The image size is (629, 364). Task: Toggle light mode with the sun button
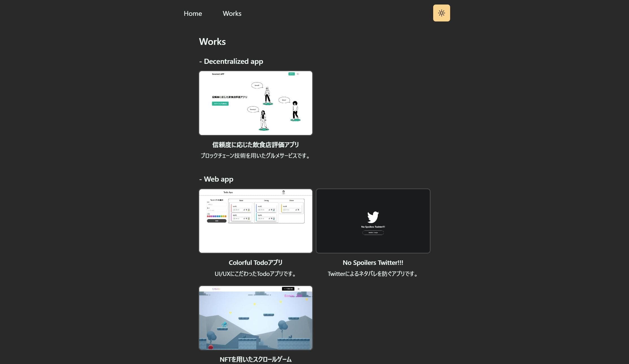tap(441, 13)
